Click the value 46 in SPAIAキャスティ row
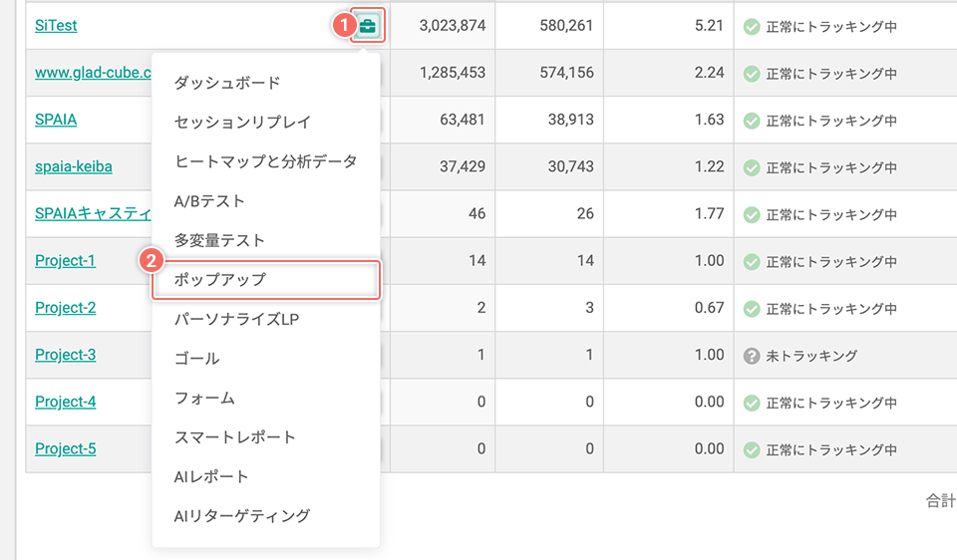This screenshot has width=957, height=560. coord(477,213)
